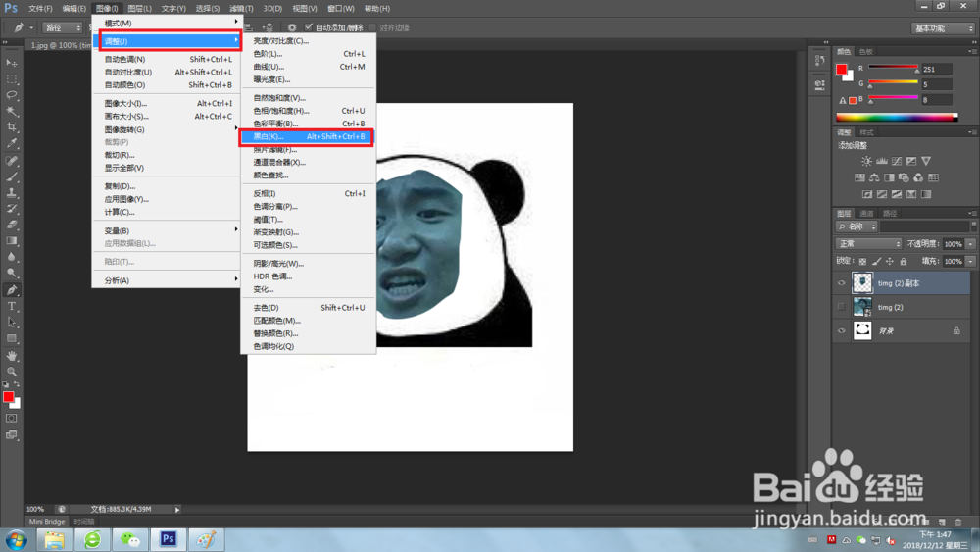The height and width of the screenshot is (552, 980).
Task: Select the Dodge tool
Action: point(11,273)
